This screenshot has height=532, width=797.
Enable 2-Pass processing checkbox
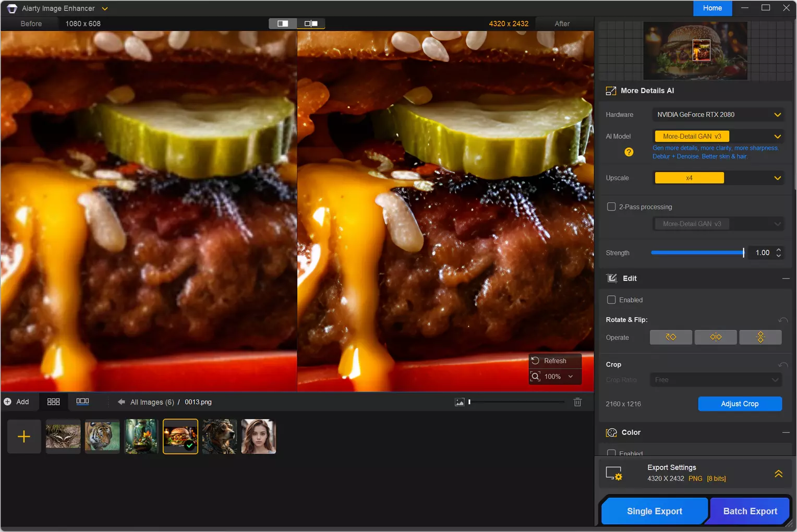[x=611, y=207]
